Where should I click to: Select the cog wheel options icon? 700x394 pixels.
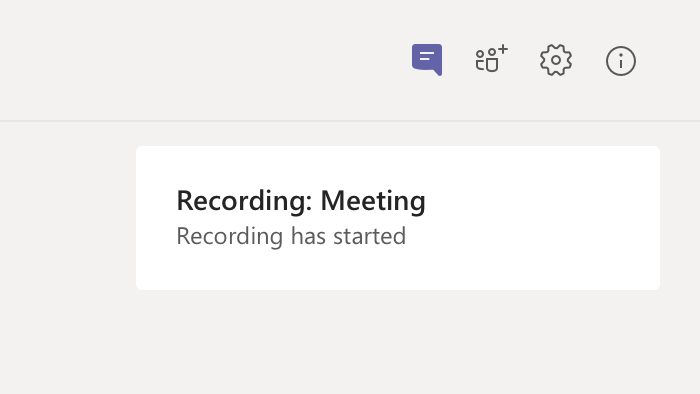(556, 60)
